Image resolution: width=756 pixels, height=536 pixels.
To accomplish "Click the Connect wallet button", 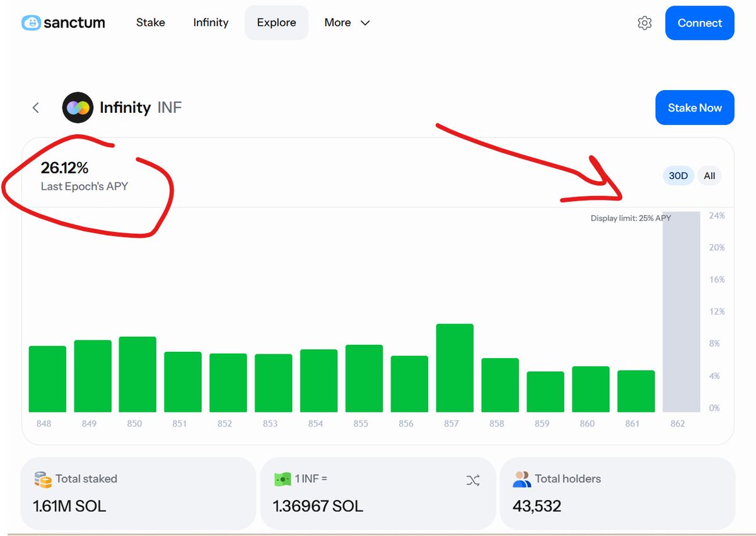I will click(700, 23).
